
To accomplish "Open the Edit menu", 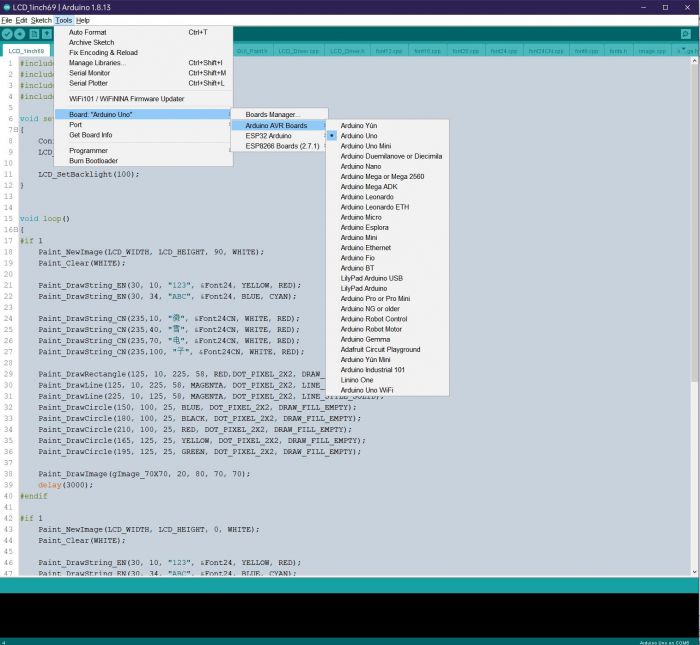I will (x=21, y=20).
